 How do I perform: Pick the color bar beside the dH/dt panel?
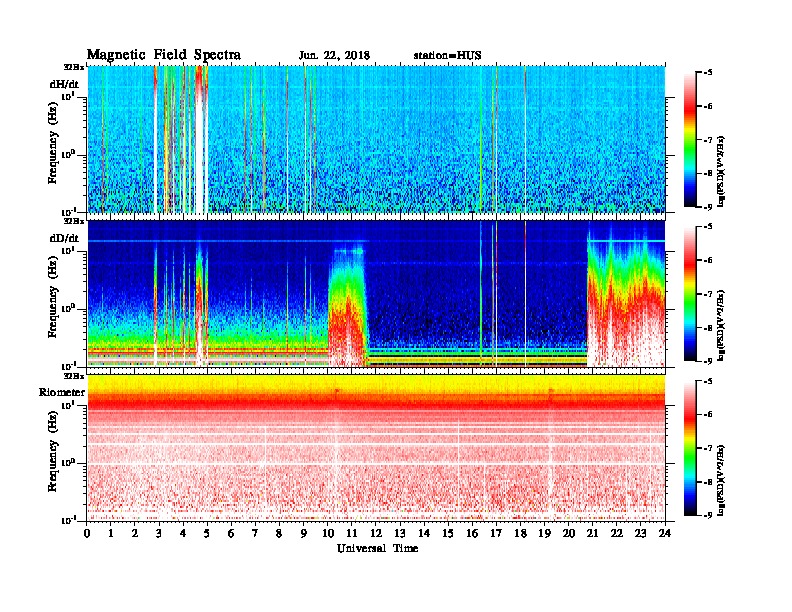(690, 139)
